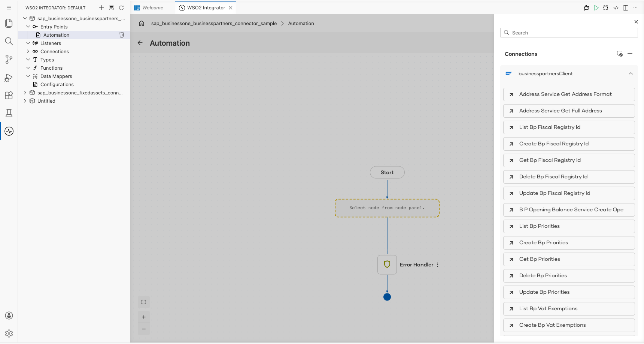644x344 pixels.
Task: Switch to the Welcome tab
Action: point(153,7)
